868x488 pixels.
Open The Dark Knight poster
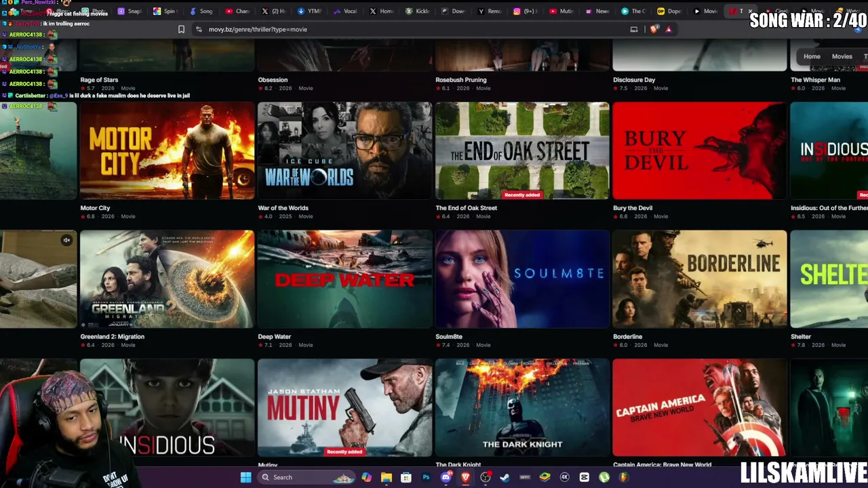tap(522, 407)
